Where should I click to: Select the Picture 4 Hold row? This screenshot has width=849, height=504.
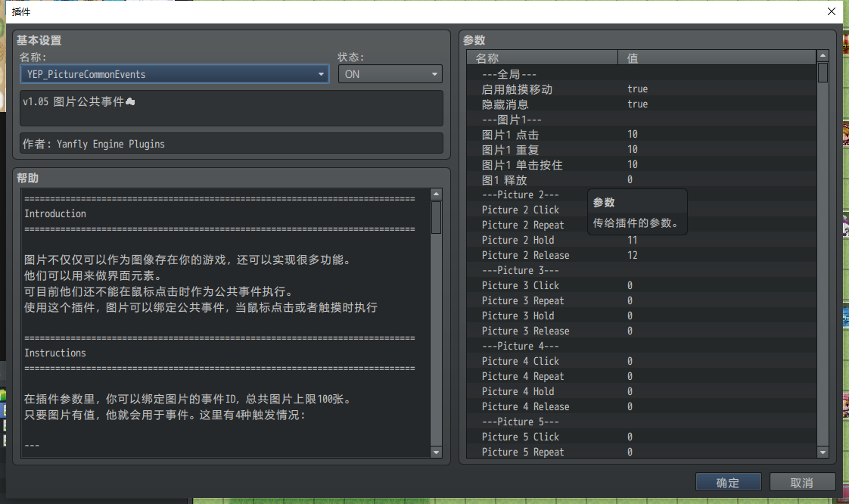point(642,392)
